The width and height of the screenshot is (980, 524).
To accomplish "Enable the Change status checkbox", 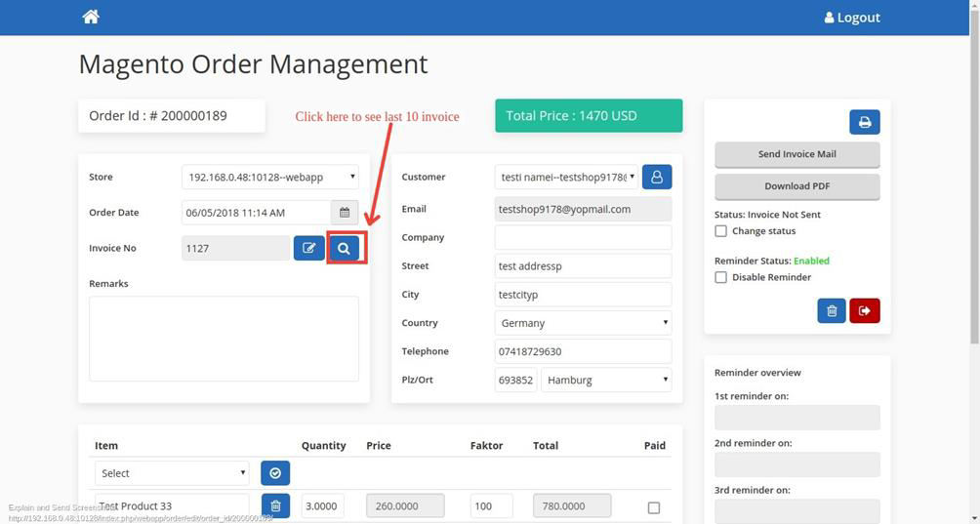I will 720,231.
